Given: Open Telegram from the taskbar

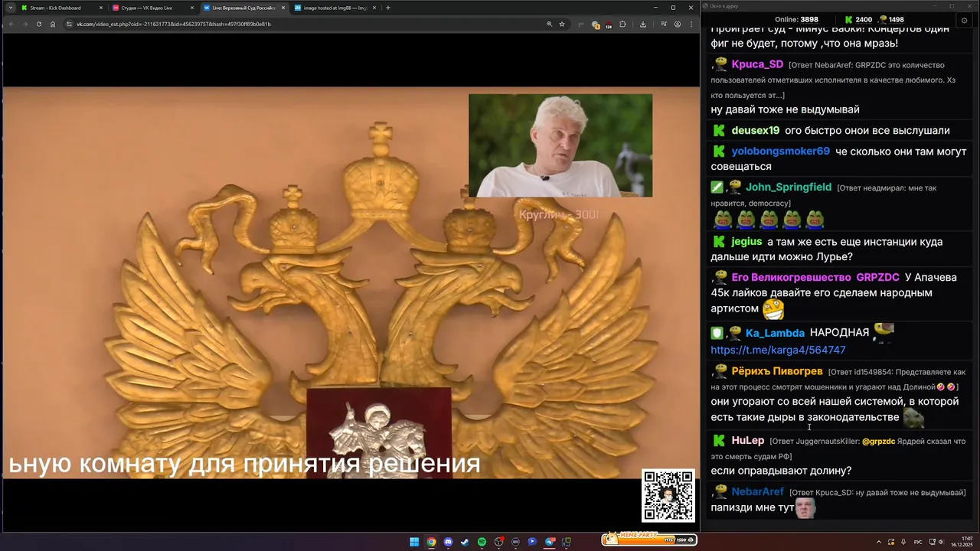Looking at the screenshot, I should tap(550, 542).
